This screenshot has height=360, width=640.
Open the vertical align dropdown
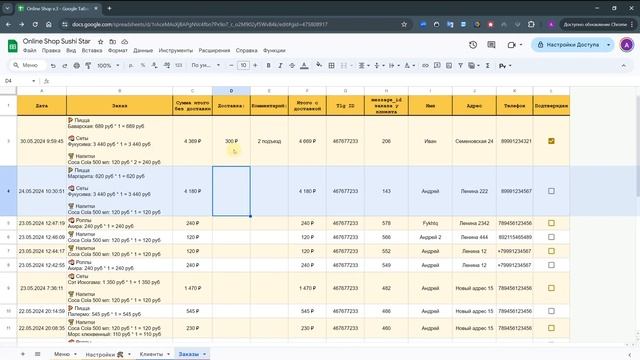pyautogui.click(x=379, y=65)
